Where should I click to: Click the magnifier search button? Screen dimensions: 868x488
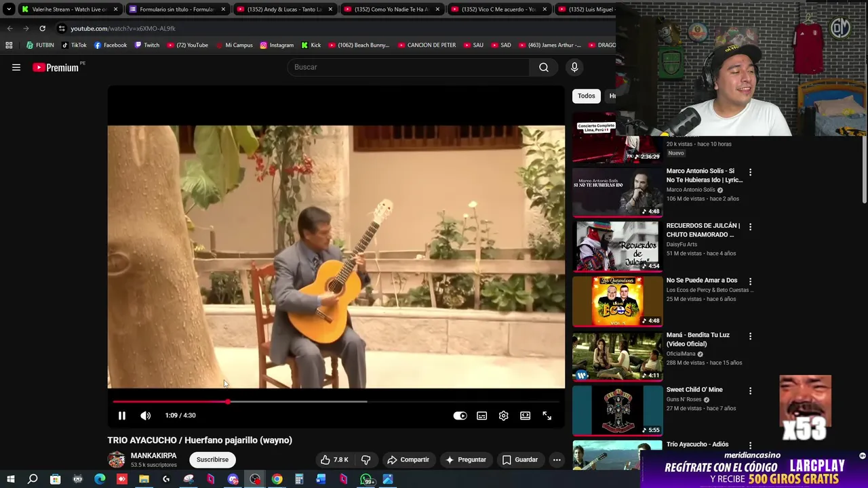click(543, 67)
